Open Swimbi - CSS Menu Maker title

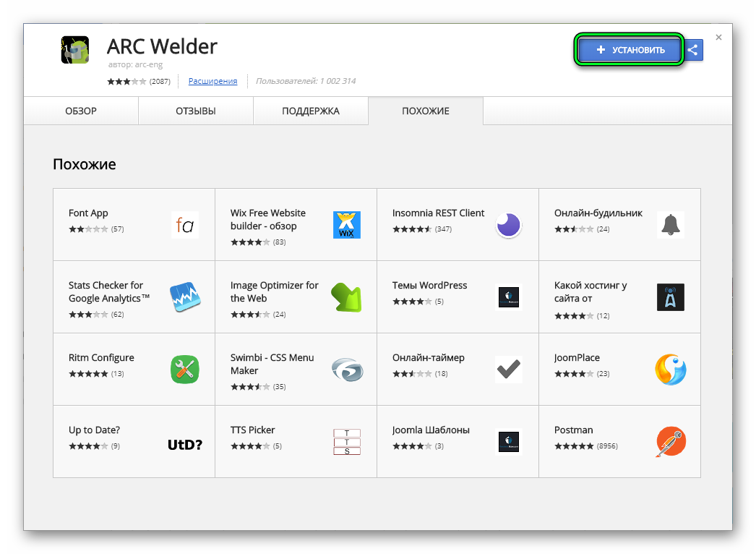(x=272, y=365)
